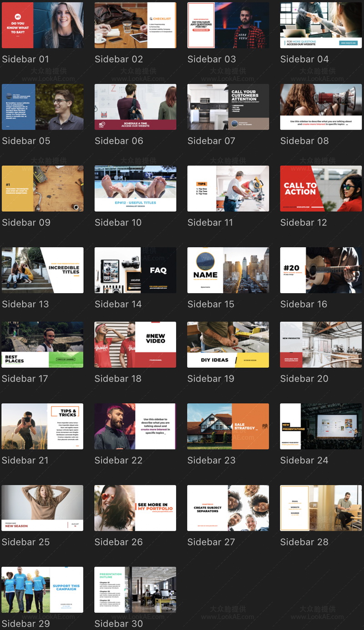Select Sidebar 16 guitar #20 thumbnail
364x630 pixels.
(321, 270)
